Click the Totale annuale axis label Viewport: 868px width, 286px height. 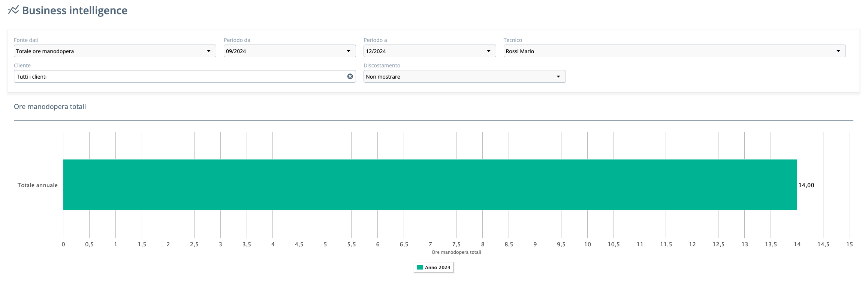(x=37, y=185)
